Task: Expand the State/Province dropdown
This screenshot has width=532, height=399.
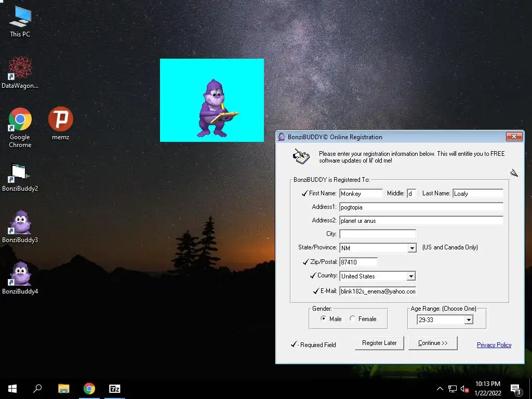Action: coord(412,248)
